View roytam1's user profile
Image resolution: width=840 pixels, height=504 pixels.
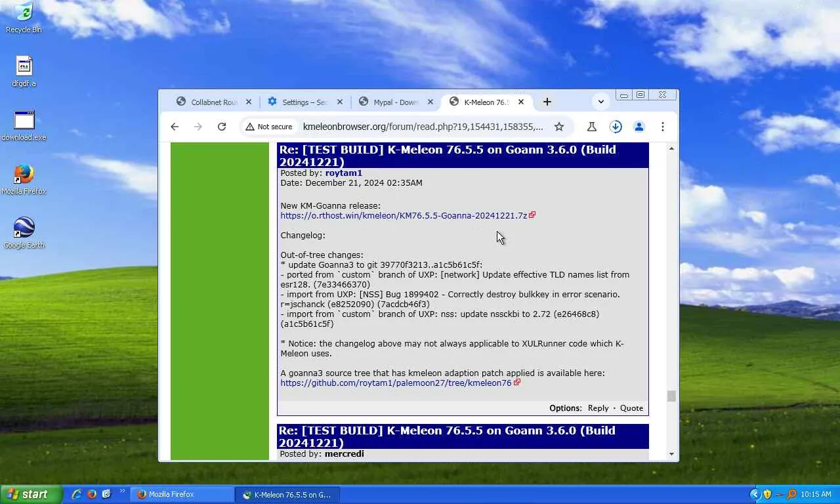(344, 173)
